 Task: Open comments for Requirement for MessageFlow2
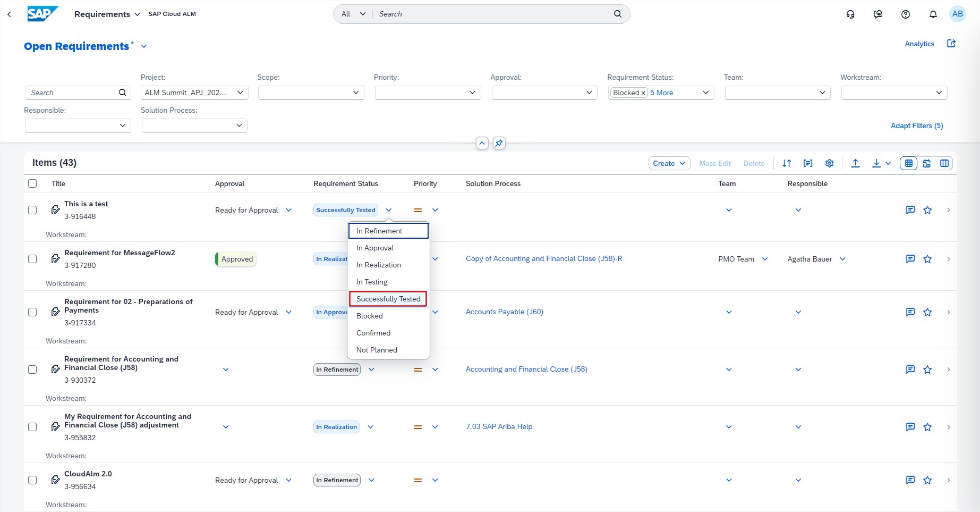pyautogui.click(x=910, y=259)
